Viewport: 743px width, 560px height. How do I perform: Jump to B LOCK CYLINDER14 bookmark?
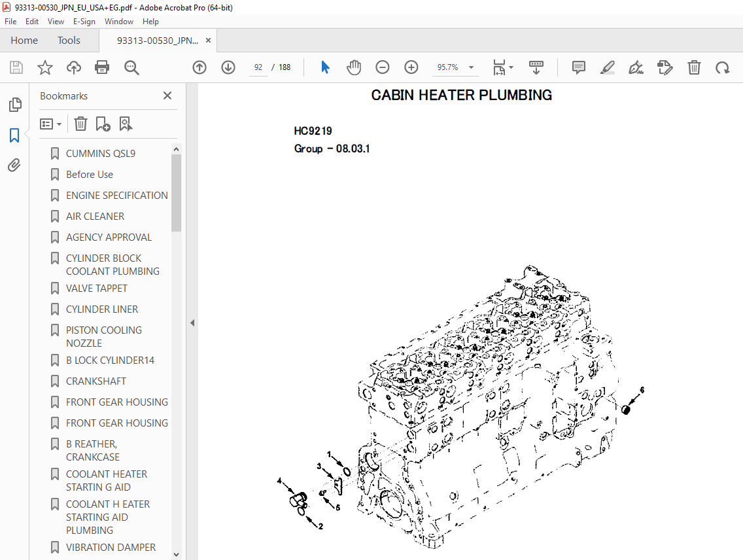pyautogui.click(x=110, y=360)
